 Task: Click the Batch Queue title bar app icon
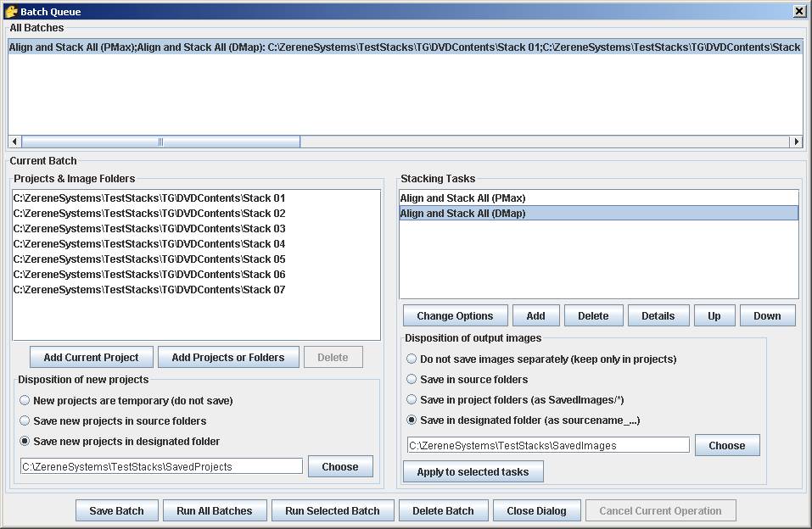tap(11, 11)
